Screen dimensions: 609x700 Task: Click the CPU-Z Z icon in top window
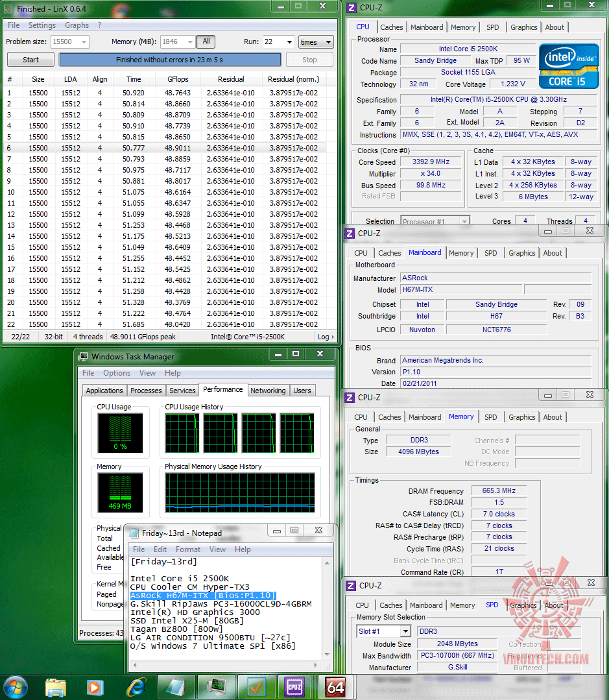[x=352, y=8]
